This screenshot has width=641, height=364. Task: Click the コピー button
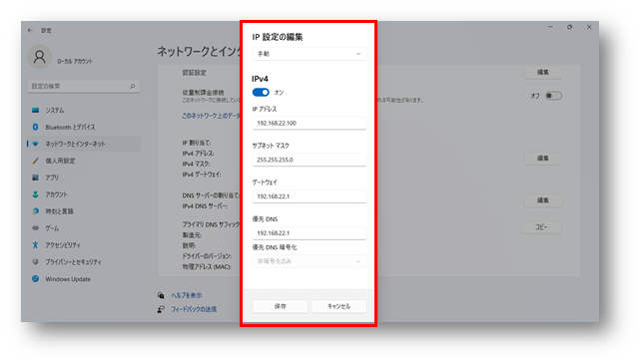pos(542,226)
